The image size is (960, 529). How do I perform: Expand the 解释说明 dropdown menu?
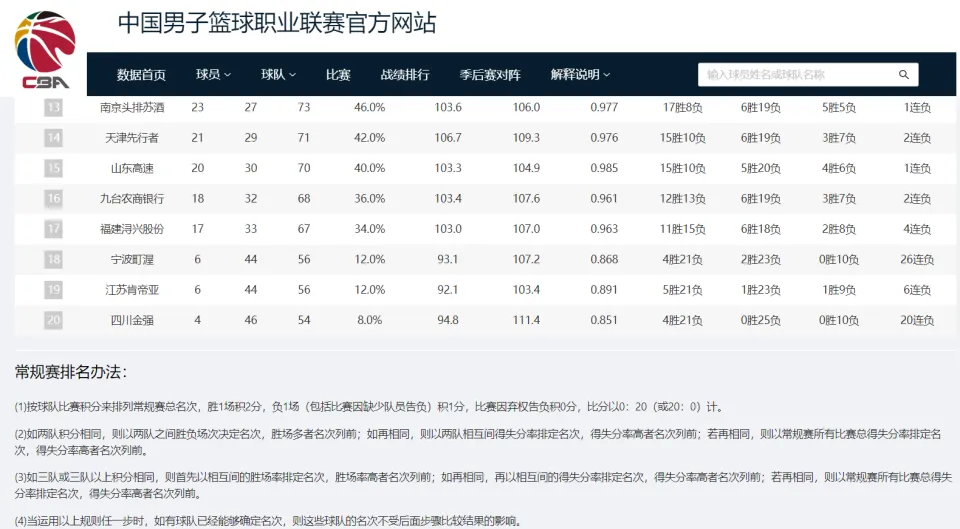click(580, 75)
